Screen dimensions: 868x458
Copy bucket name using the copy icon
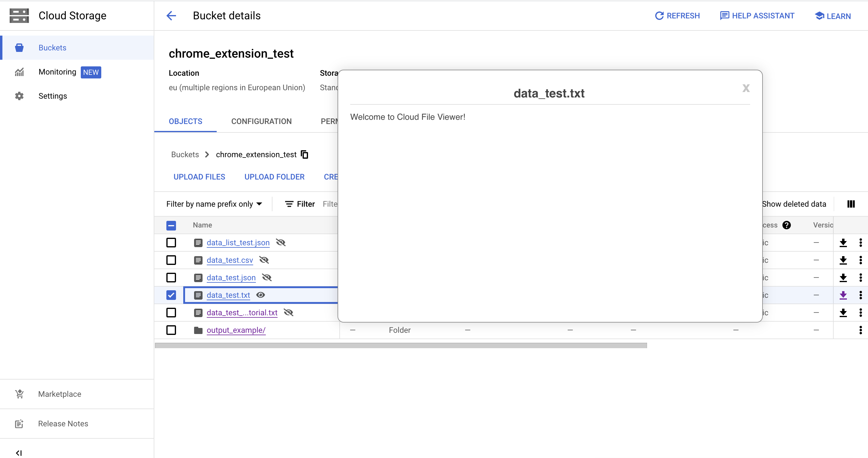coord(304,154)
